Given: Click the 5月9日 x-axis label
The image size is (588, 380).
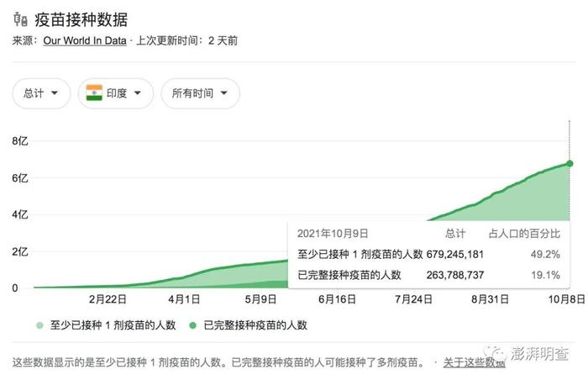Looking at the screenshot, I should pos(260,299).
